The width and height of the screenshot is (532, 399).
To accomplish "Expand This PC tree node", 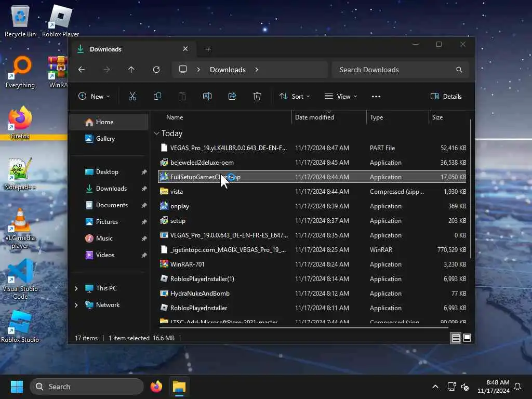I will 76,288.
